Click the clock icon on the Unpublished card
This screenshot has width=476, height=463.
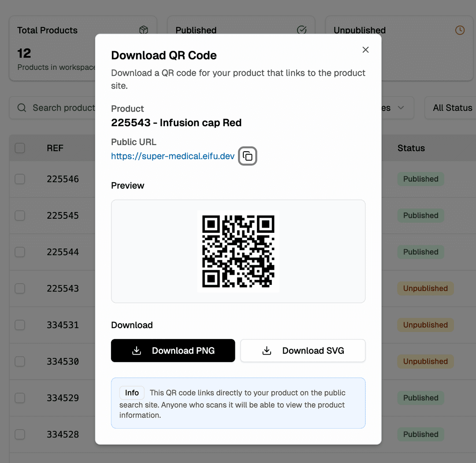460,30
